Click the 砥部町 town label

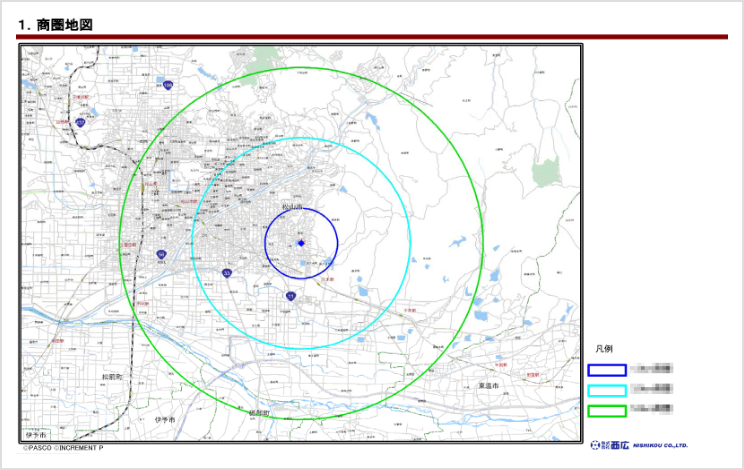(259, 412)
